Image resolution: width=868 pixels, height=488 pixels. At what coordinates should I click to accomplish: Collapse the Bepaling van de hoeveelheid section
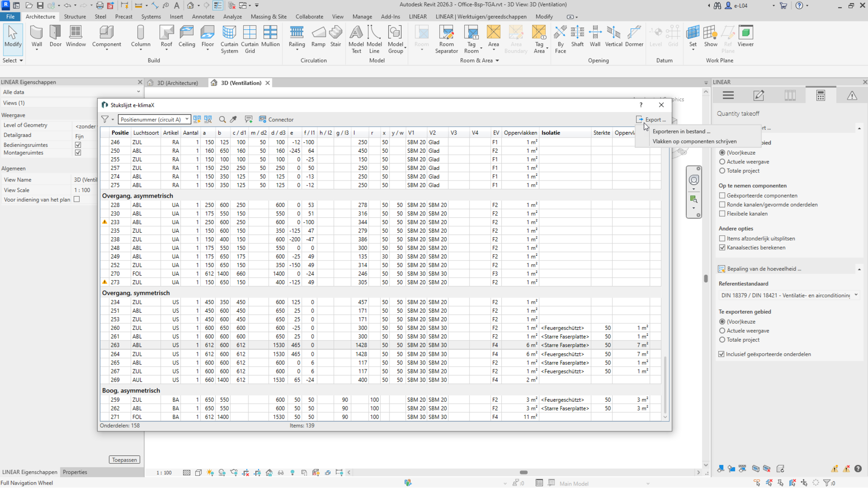[859, 269]
